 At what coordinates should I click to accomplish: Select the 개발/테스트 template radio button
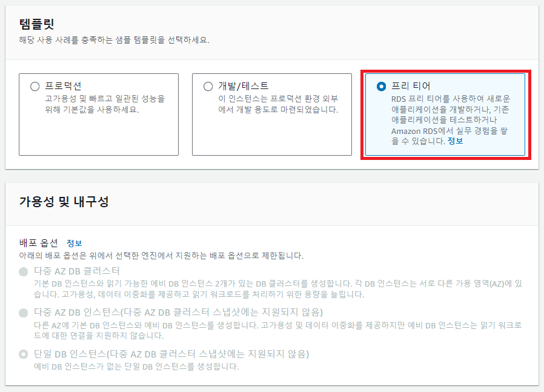click(x=208, y=87)
